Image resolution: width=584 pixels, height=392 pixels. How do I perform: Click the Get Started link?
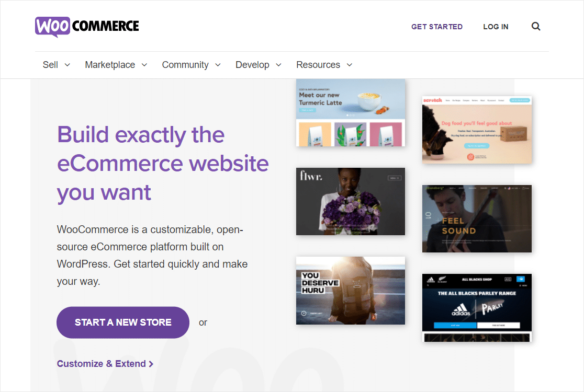[x=436, y=27]
